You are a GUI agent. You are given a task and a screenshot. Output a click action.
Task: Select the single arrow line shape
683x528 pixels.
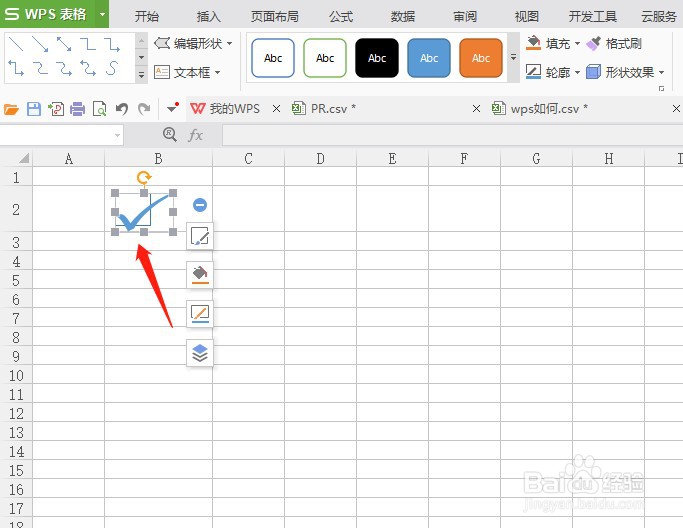(x=40, y=44)
